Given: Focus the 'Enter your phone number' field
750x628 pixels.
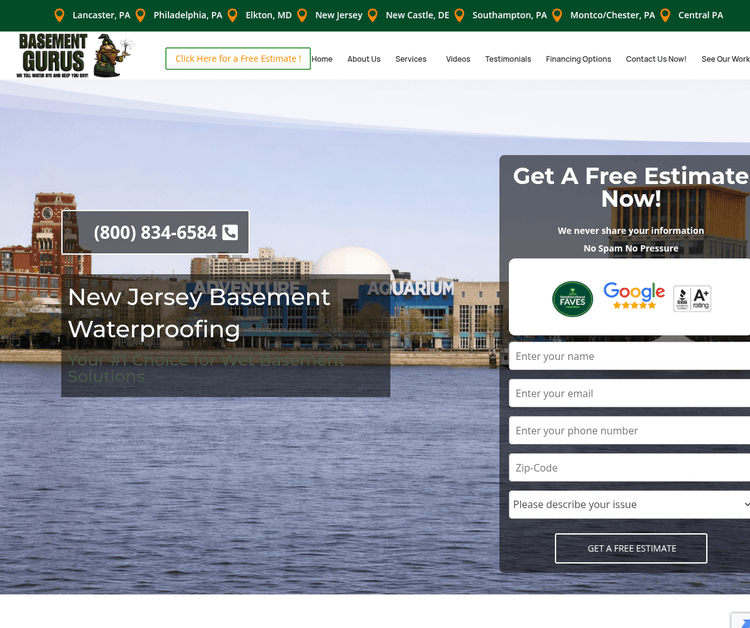Looking at the screenshot, I should 629,430.
